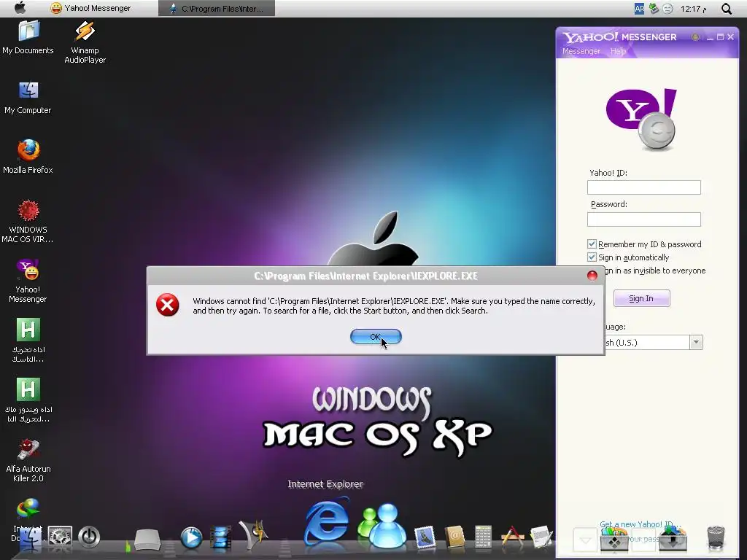Click the Internet Explorer icon in dock
The height and width of the screenshot is (560, 747).
coord(327,522)
